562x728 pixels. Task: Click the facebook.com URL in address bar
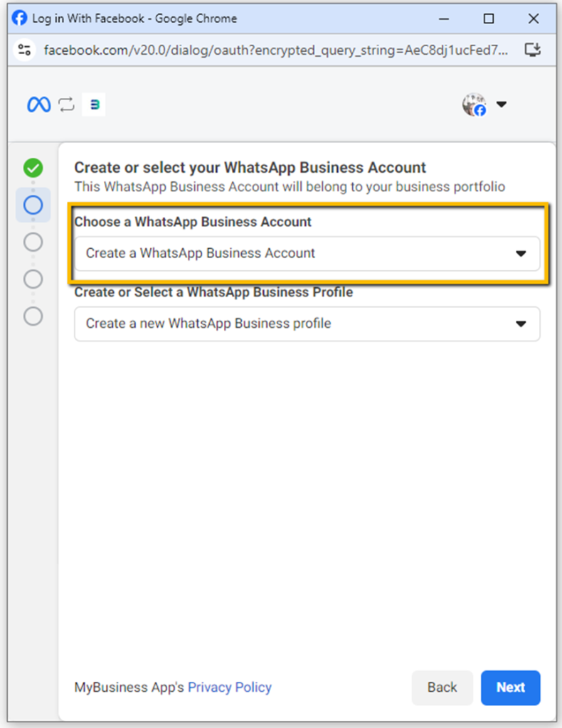point(275,50)
